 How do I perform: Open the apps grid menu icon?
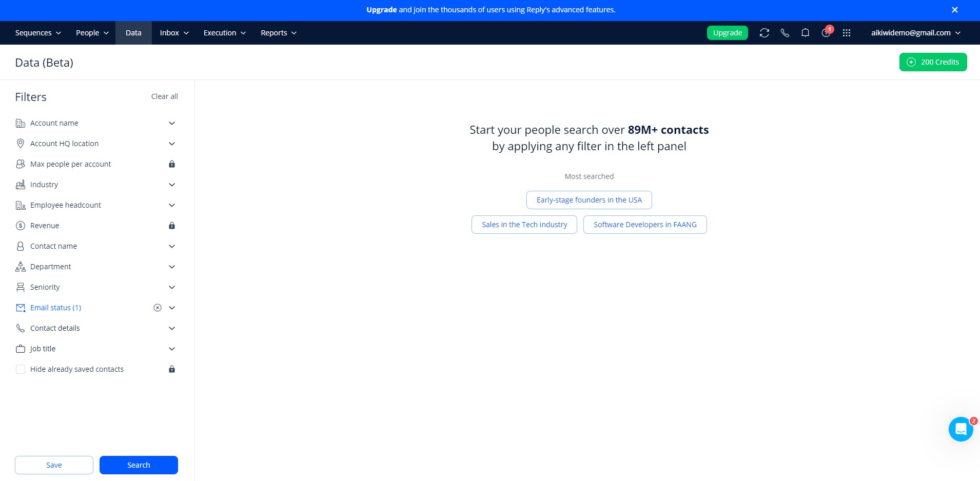tap(847, 33)
